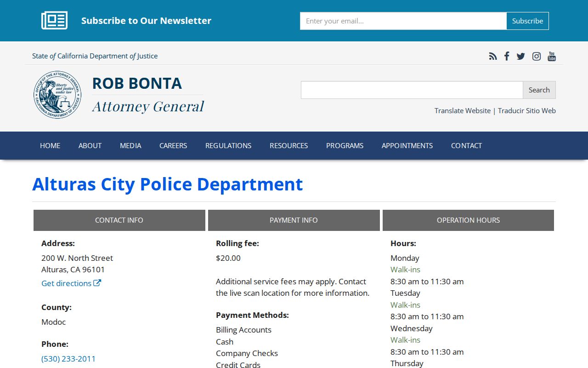Open the REGULATIONS menu
The height and width of the screenshot is (368, 588).
click(228, 145)
